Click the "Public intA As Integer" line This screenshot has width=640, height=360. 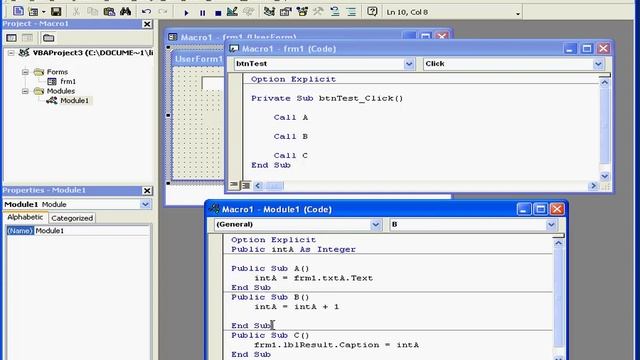293,249
